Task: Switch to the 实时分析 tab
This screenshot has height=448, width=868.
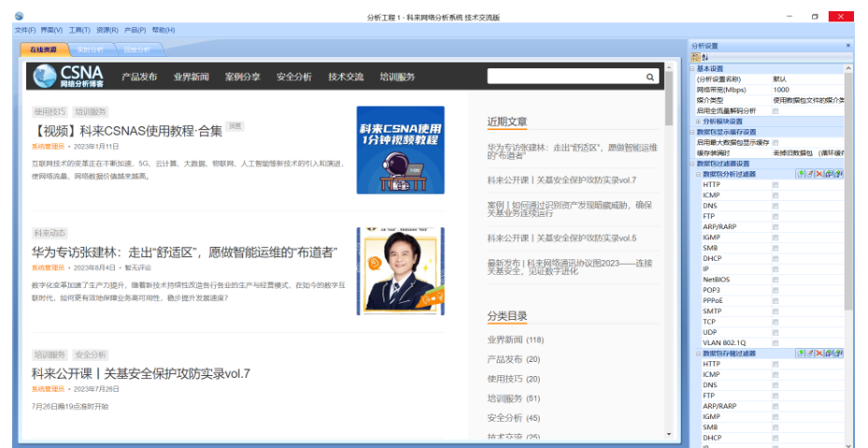Action: click(x=92, y=50)
